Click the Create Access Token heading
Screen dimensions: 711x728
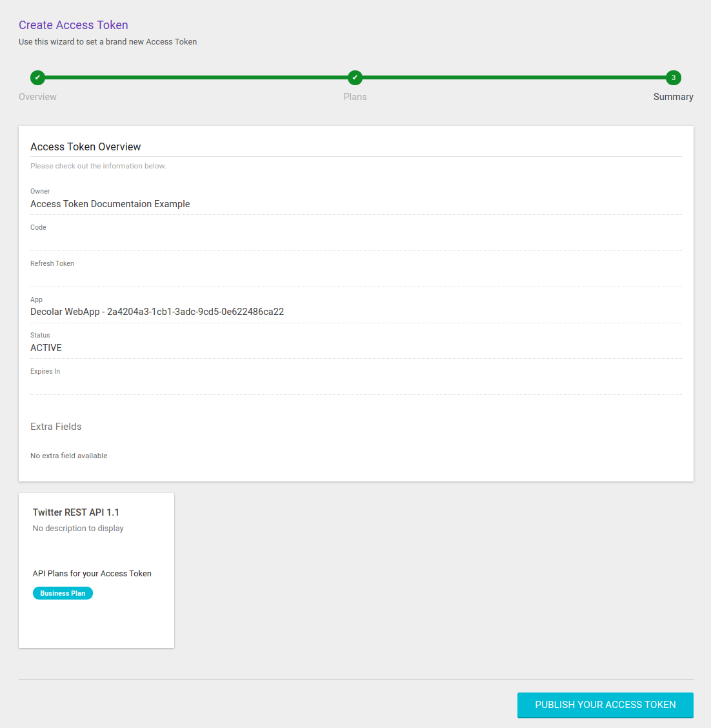point(73,25)
